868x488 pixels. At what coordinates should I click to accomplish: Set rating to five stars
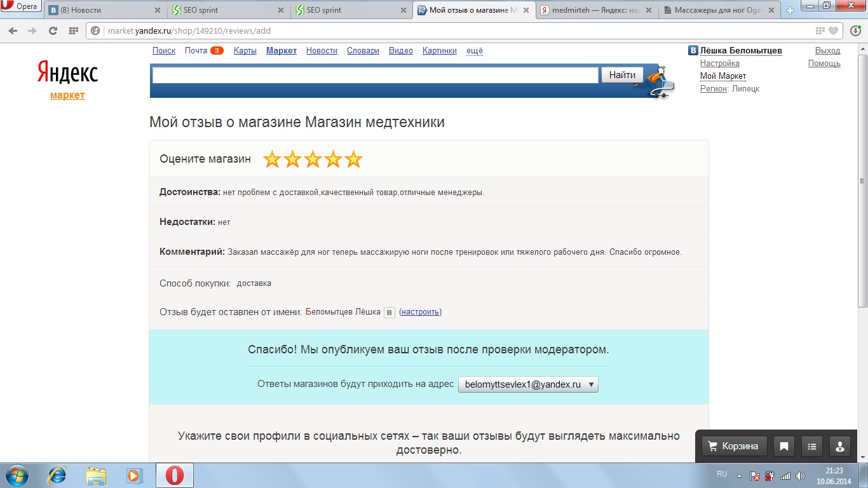(353, 159)
